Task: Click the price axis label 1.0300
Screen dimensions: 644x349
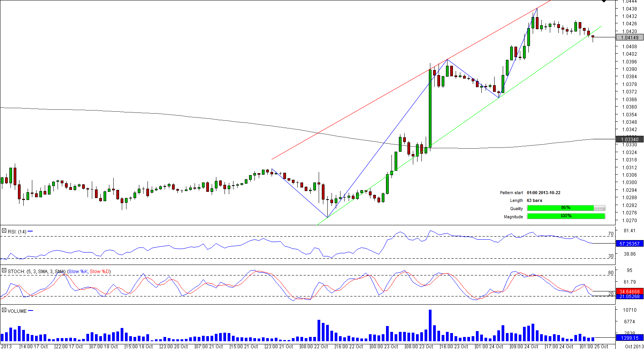Action: coord(629,182)
